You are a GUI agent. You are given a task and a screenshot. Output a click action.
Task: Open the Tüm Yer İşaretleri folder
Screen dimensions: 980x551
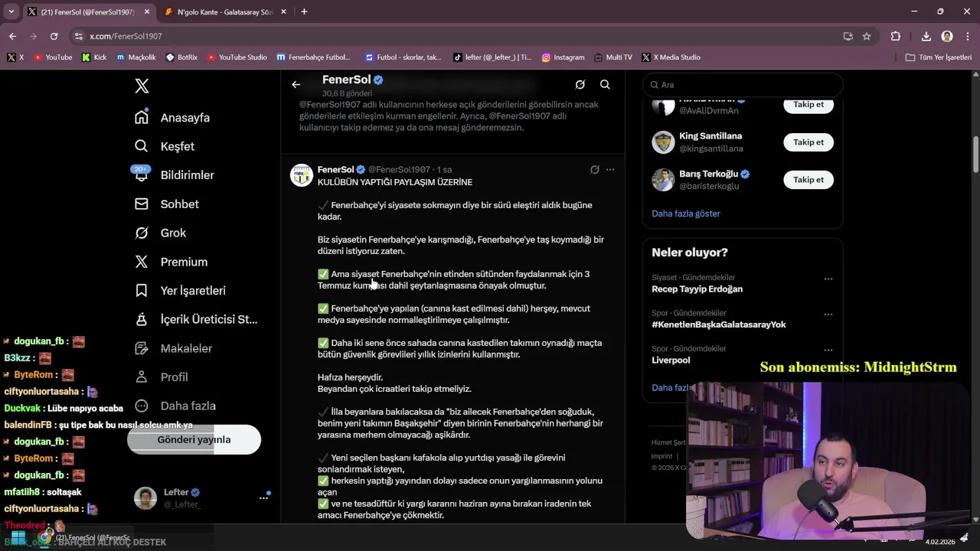[x=938, y=57]
